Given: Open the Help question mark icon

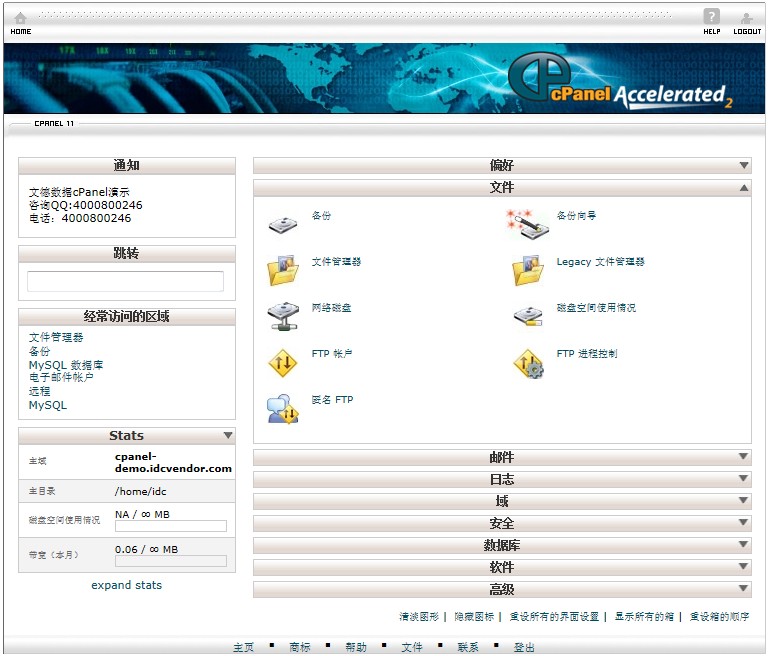Looking at the screenshot, I should [x=712, y=16].
